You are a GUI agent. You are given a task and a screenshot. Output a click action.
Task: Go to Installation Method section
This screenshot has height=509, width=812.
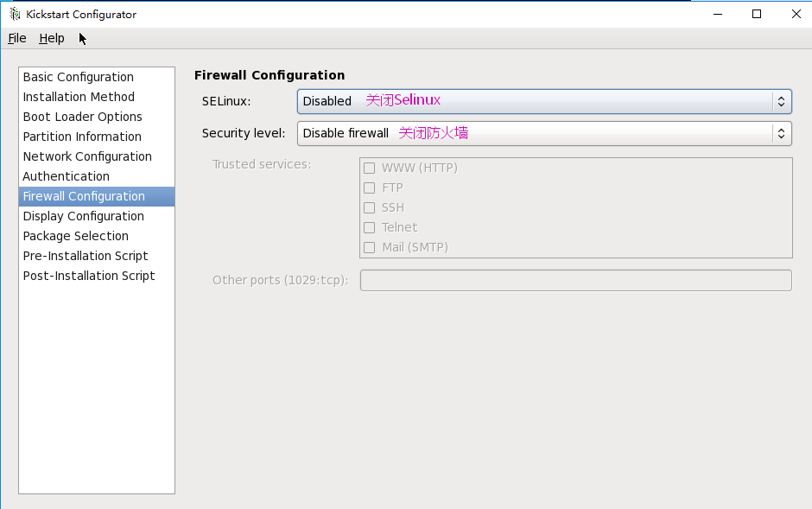pyautogui.click(x=79, y=97)
